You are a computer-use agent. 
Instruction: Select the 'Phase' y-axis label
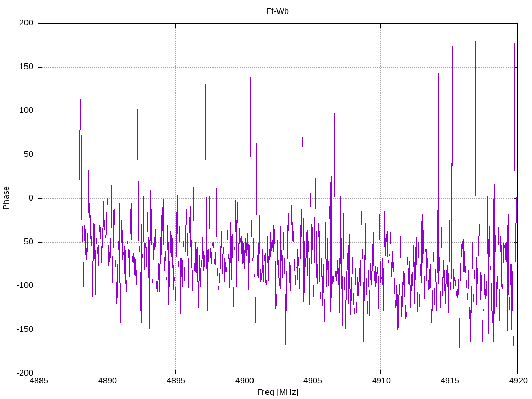pyautogui.click(x=6, y=198)
